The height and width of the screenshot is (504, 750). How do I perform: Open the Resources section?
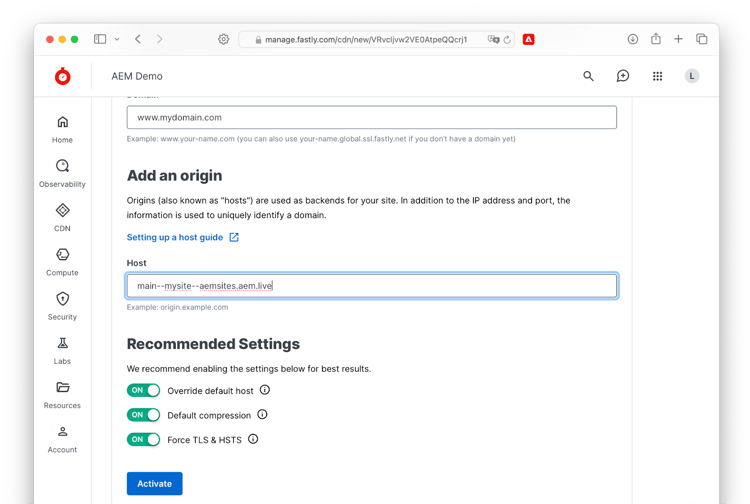(x=62, y=395)
